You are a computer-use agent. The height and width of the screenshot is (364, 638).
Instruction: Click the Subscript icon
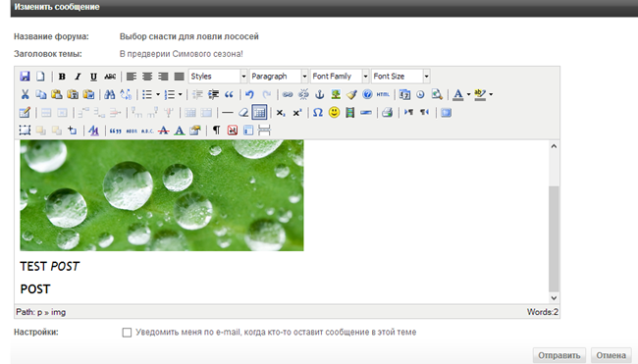[281, 113]
